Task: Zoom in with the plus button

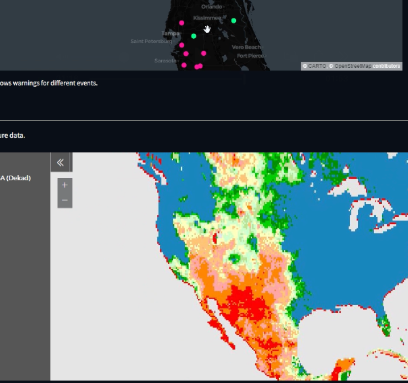Action: (65, 185)
